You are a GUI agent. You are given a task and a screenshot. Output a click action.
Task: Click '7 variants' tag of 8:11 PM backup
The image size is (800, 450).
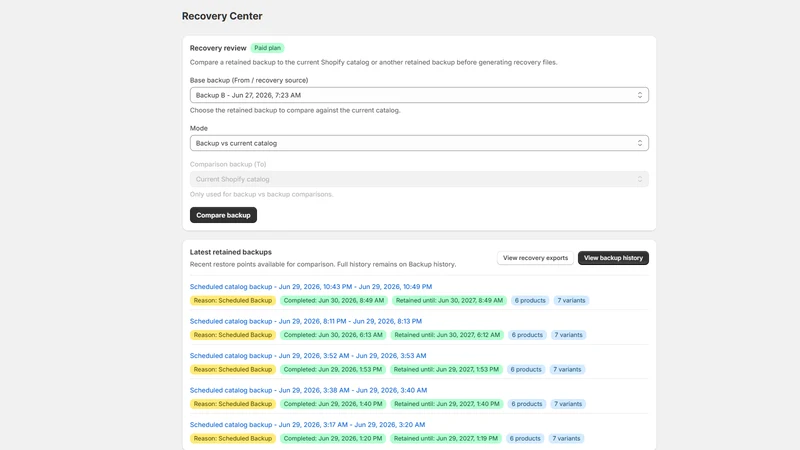[x=568, y=335]
